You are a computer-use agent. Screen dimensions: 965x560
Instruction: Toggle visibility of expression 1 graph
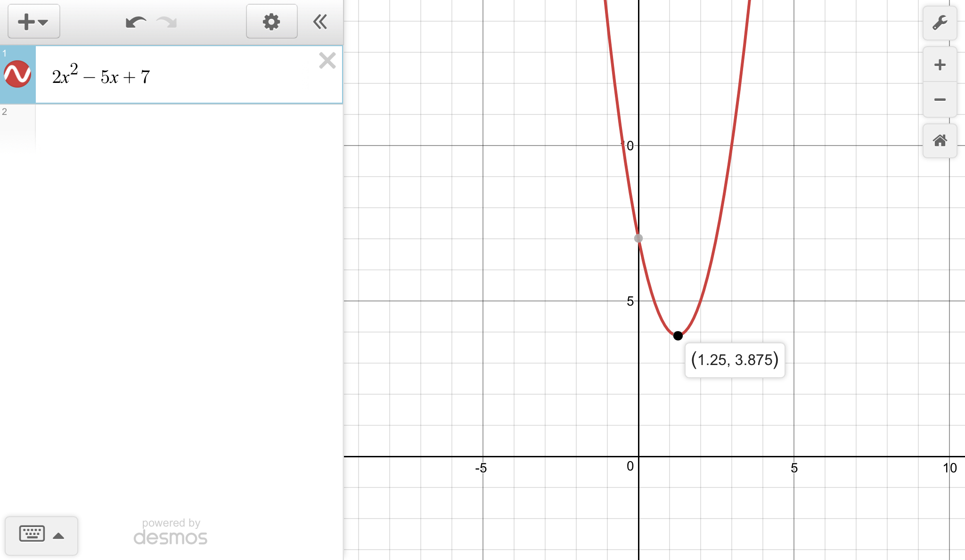tap(17, 74)
